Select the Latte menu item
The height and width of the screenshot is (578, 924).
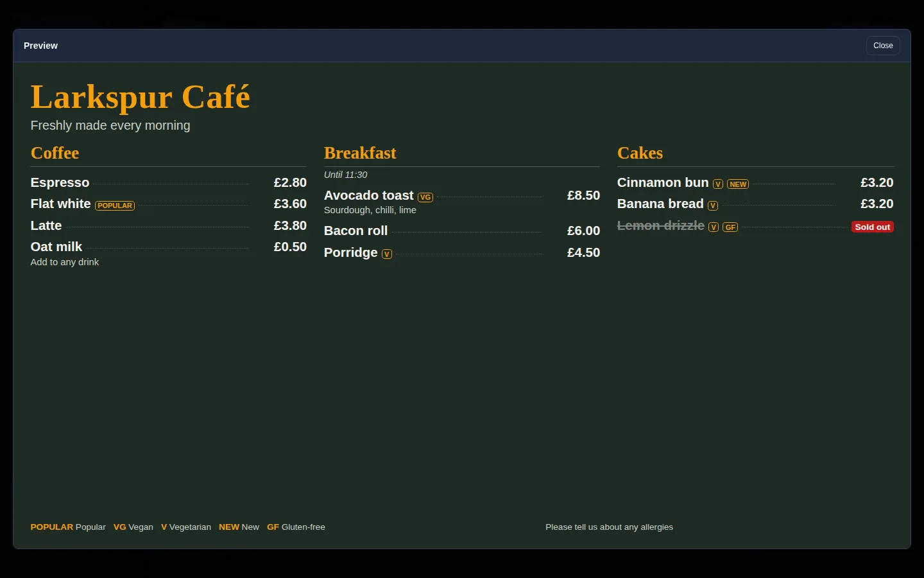[x=46, y=225]
